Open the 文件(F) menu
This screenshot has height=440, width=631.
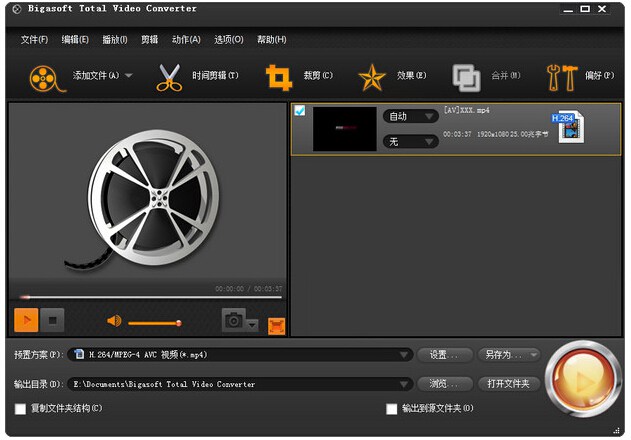tap(34, 39)
